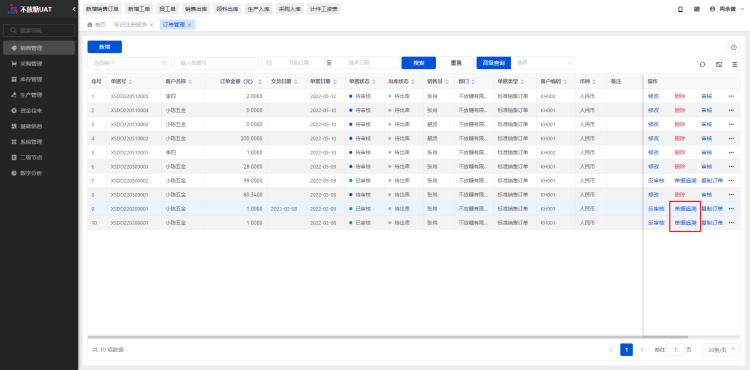Sort the table by 单据状态 column
This screenshot has width=750, height=370.
[375, 82]
